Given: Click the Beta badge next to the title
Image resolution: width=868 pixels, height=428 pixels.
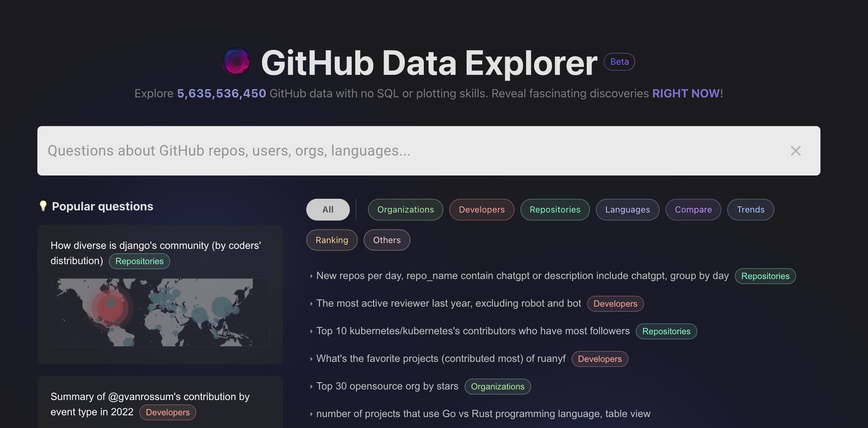Looking at the screenshot, I should [619, 62].
